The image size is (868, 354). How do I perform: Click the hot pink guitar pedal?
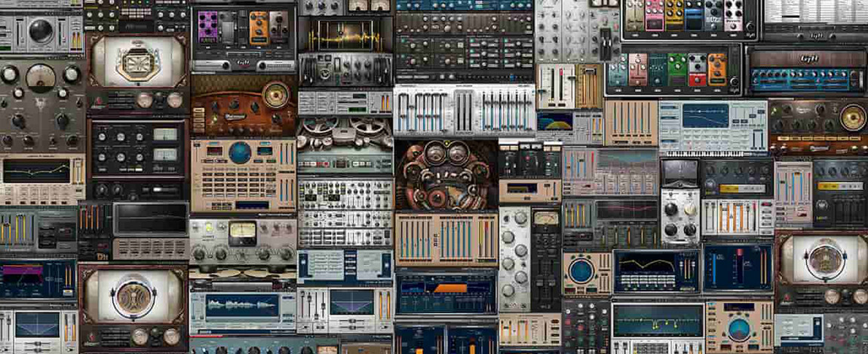point(655,14)
